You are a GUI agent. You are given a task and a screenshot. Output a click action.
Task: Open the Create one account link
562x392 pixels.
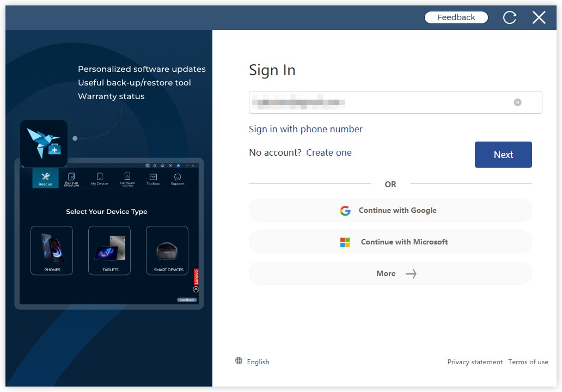pos(329,152)
